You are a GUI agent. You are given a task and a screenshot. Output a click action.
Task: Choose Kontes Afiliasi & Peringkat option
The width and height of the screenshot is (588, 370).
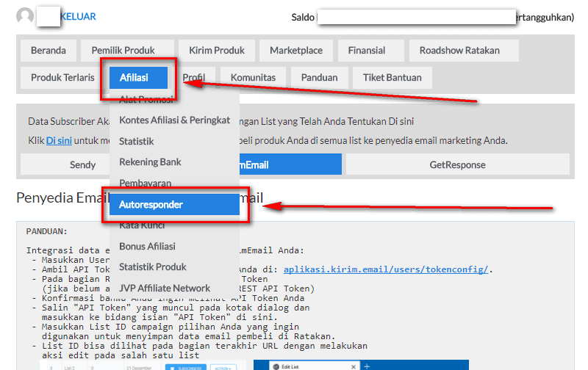174,120
